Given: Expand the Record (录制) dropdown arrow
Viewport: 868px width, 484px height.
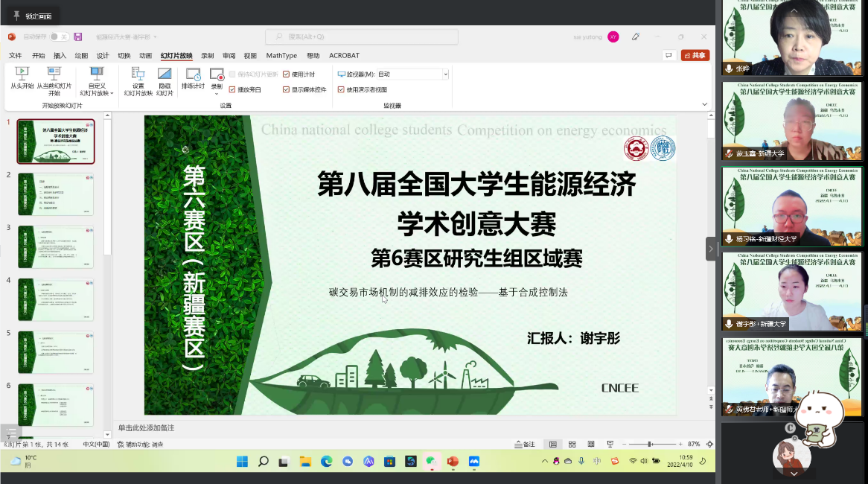Looking at the screenshot, I should pyautogui.click(x=217, y=93).
